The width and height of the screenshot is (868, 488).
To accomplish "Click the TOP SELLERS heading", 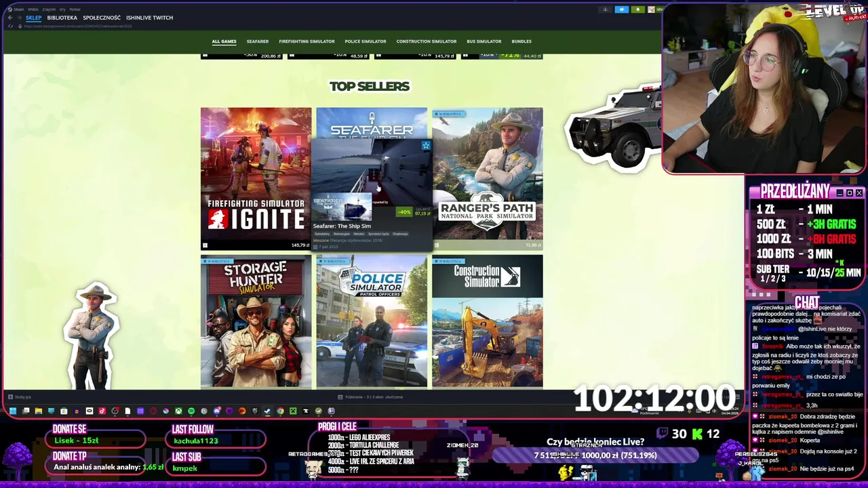I will [x=370, y=86].
